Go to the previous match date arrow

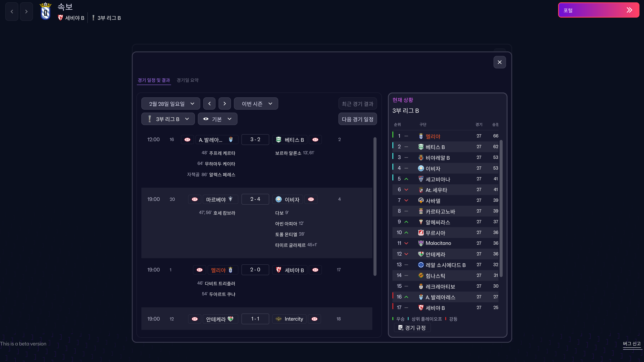click(x=209, y=104)
